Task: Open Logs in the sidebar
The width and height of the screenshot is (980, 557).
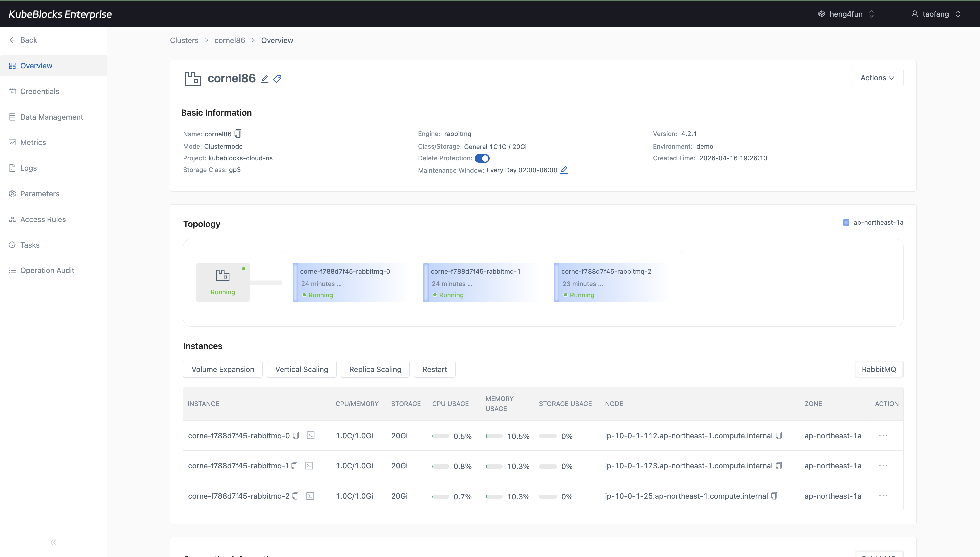Action: point(54,168)
